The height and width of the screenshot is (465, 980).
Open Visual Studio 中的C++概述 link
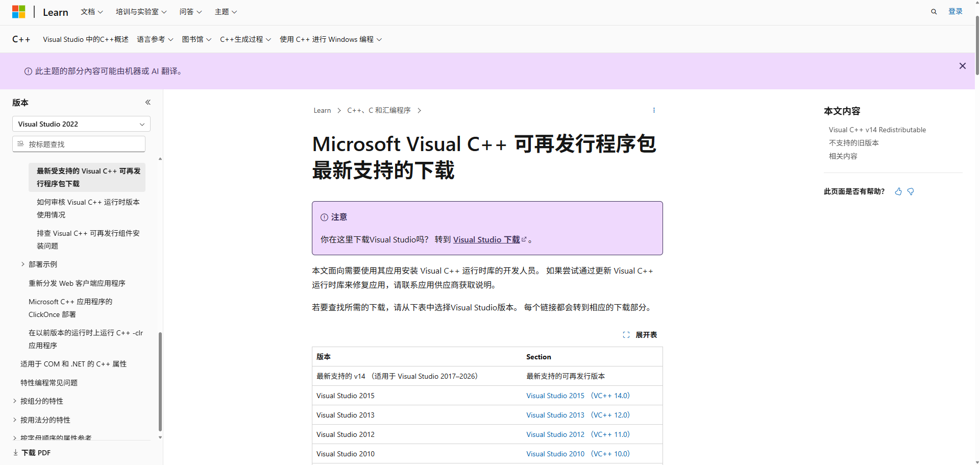86,39
